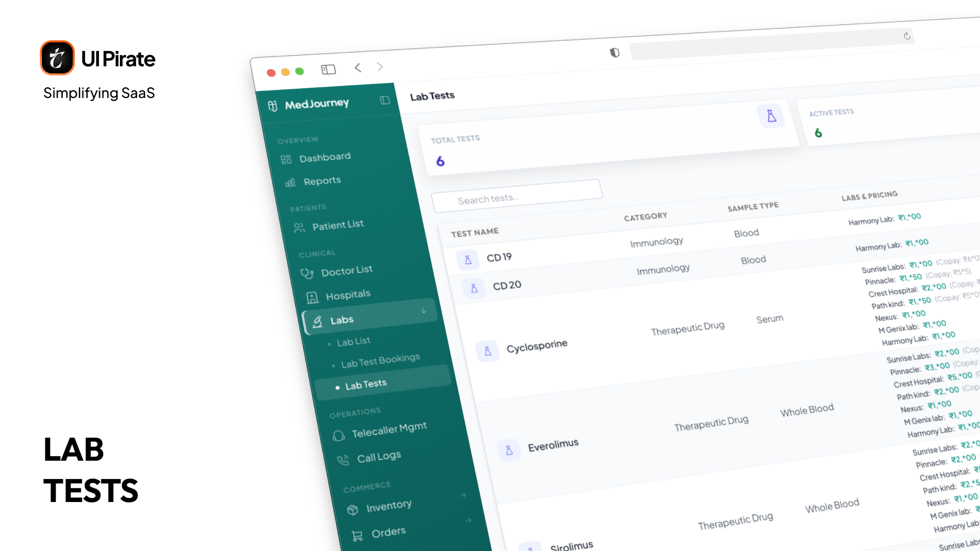Click the Telecaller Mgmt headset icon
The width and height of the screenshot is (980, 551).
338,435
